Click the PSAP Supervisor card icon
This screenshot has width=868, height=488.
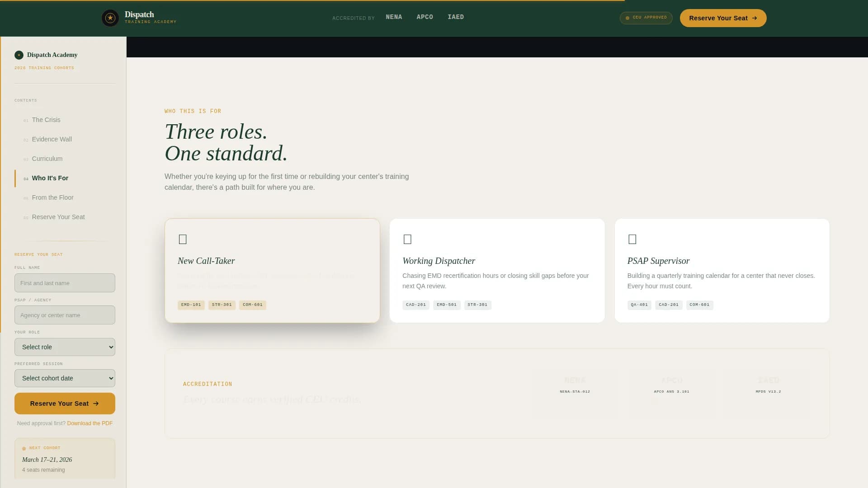[x=632, y=239]
